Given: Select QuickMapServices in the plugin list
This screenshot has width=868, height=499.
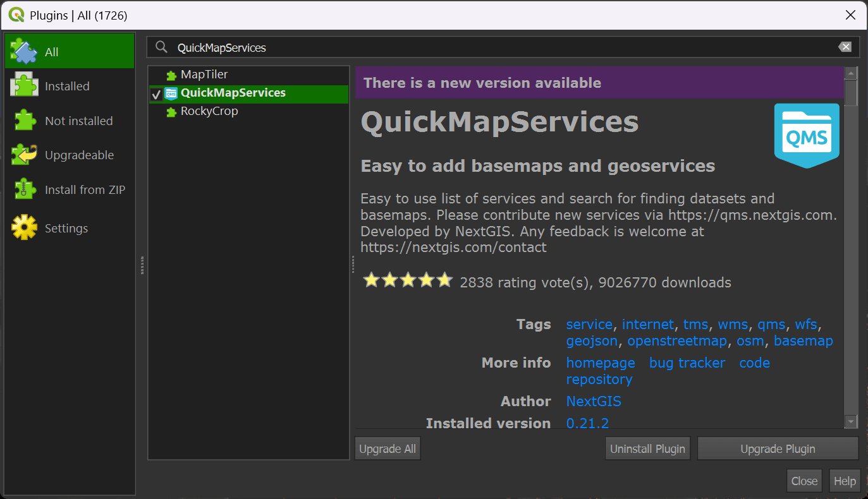Looking at the screenshot, I should [x=248, y=94].
